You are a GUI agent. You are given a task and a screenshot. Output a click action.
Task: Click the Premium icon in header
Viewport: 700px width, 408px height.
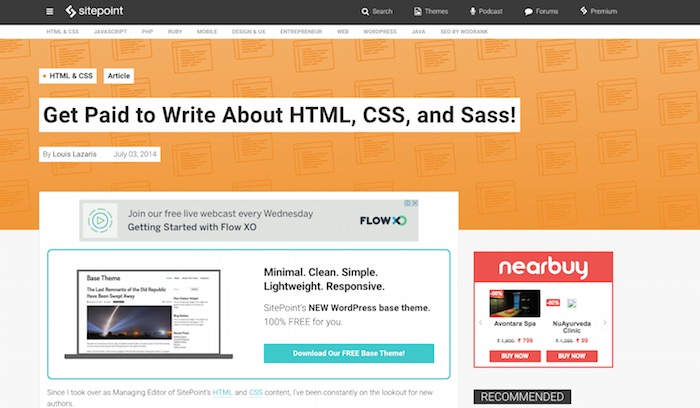pyautogui.click(x=583, y=11)
